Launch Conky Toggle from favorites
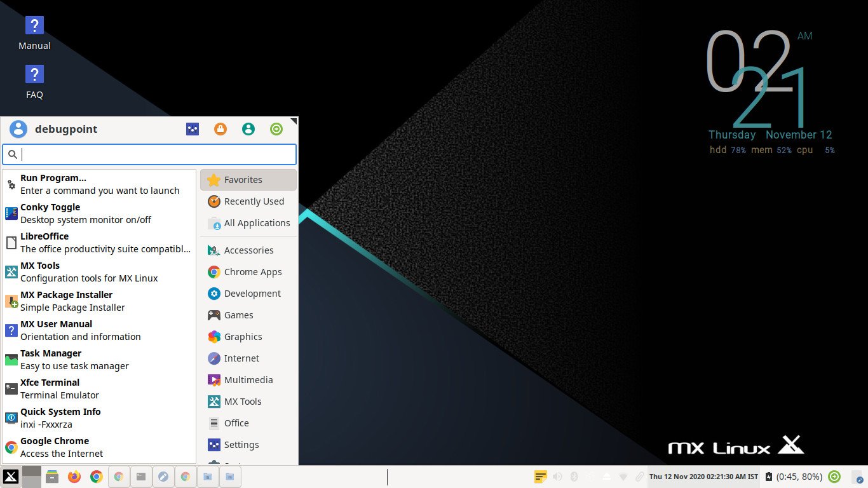This screenshot has width=868, height=488. [x=99, y=213]
